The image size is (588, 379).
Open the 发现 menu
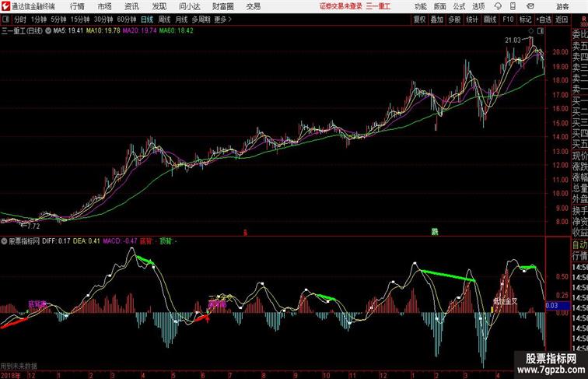[x=159, y=6]
